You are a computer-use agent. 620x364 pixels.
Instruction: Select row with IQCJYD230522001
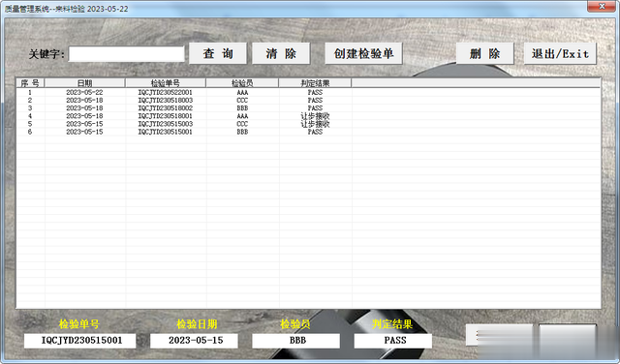pos(308,93)
